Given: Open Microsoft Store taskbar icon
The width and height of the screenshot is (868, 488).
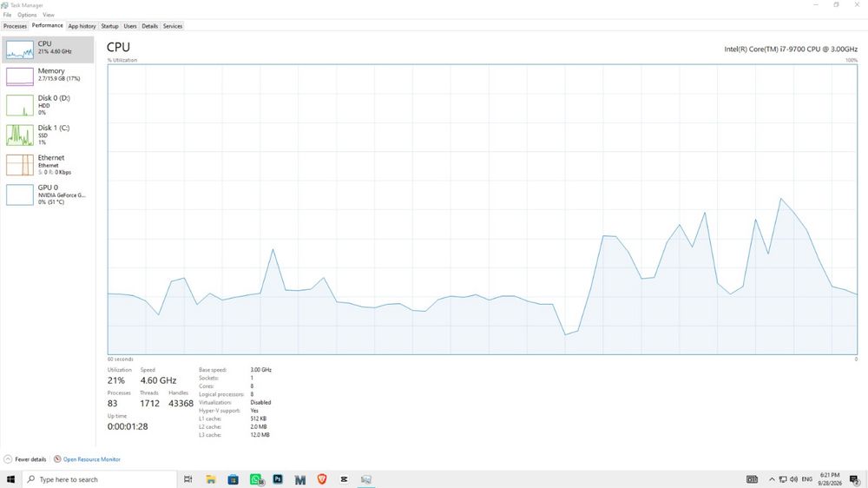Looking at the screenshot, I should pyautogui.click(x=233, y=479).
